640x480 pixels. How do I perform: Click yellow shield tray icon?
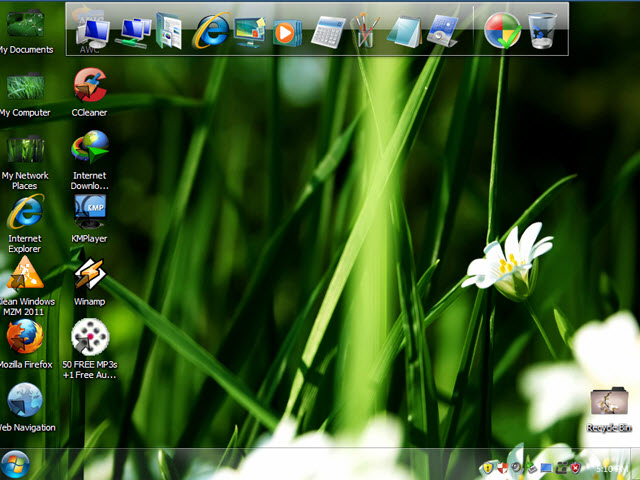(488, 468)
